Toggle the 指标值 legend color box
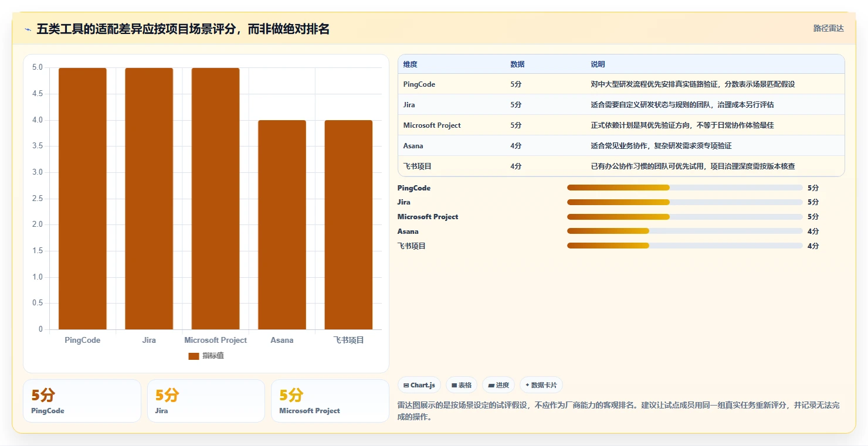 pyautogui.click(x=194, y=356)
